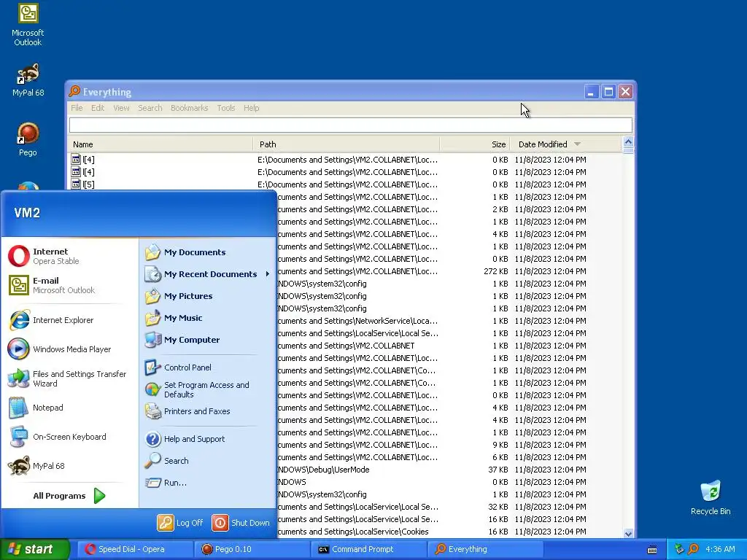Open My Computer
The image size is (747, 560).
coord(208,340)
